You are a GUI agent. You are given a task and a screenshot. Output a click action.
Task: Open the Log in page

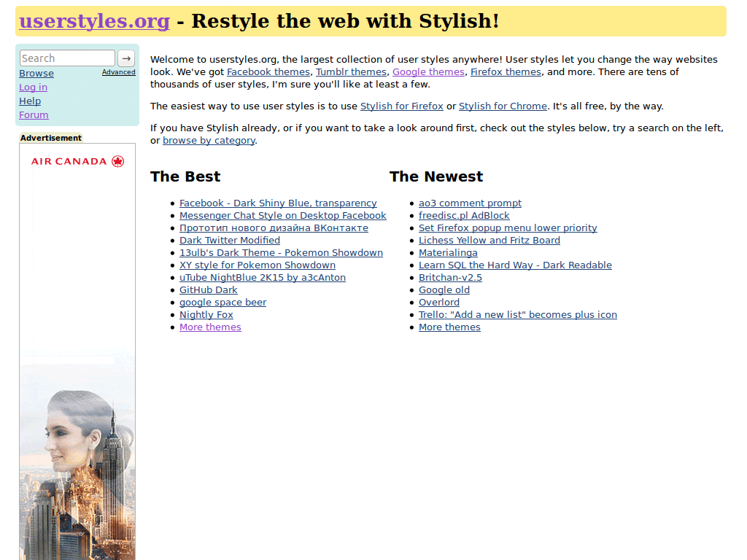[x=33, y=87]
